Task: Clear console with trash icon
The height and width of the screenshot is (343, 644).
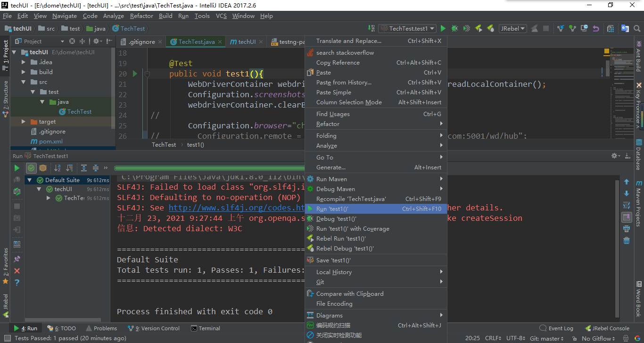Action: [627, 241]
